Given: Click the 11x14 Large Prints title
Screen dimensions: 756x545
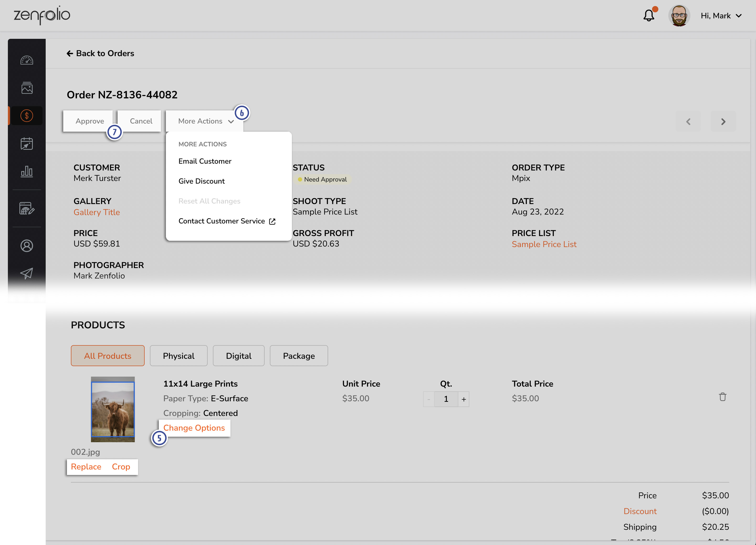Looking at the screenshot, I should pyautogui.click(x=200, y=384).
